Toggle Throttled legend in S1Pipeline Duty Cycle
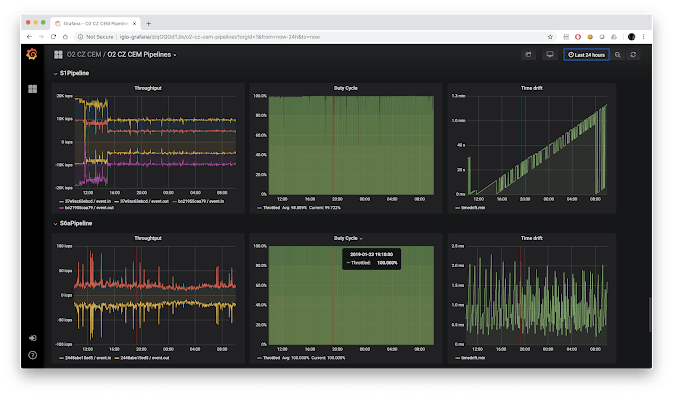This screenshot has height=396, width=673. [271, 208]
